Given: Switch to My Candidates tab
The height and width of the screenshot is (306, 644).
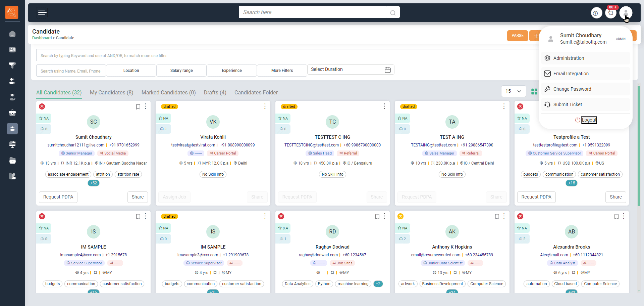Looking at the screenshot, I should (x=111, y=93).
